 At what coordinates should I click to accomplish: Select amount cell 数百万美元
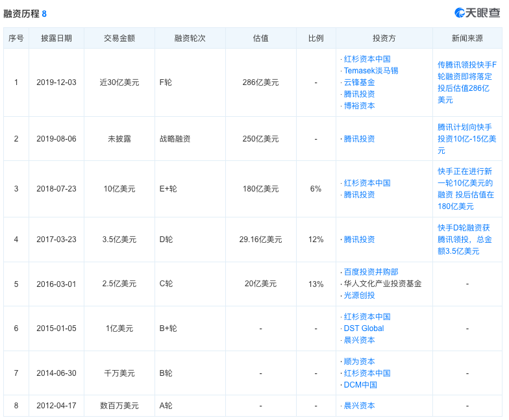pos(119,406)
